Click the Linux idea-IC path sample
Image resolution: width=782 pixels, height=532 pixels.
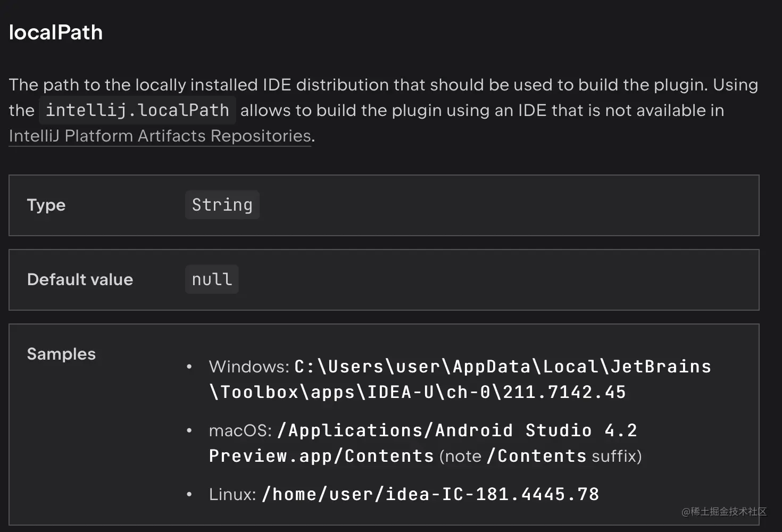[430, 494]
